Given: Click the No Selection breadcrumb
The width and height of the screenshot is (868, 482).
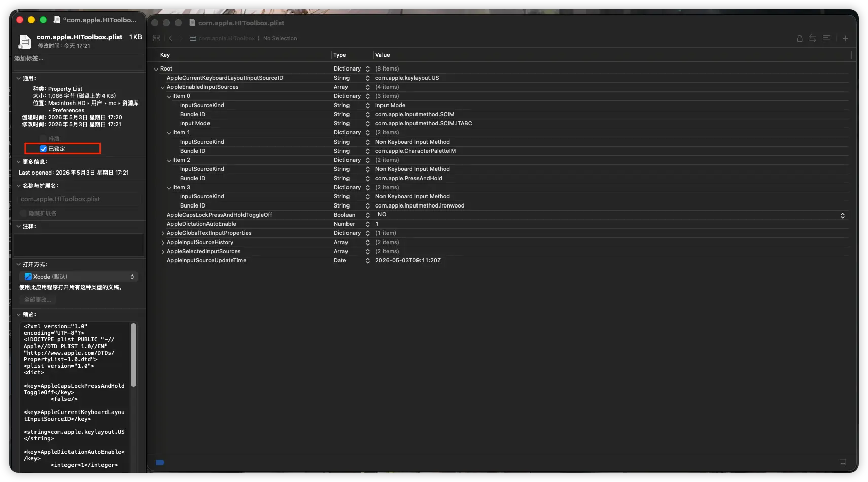Looking at the screenshot, I should [280, 38].
